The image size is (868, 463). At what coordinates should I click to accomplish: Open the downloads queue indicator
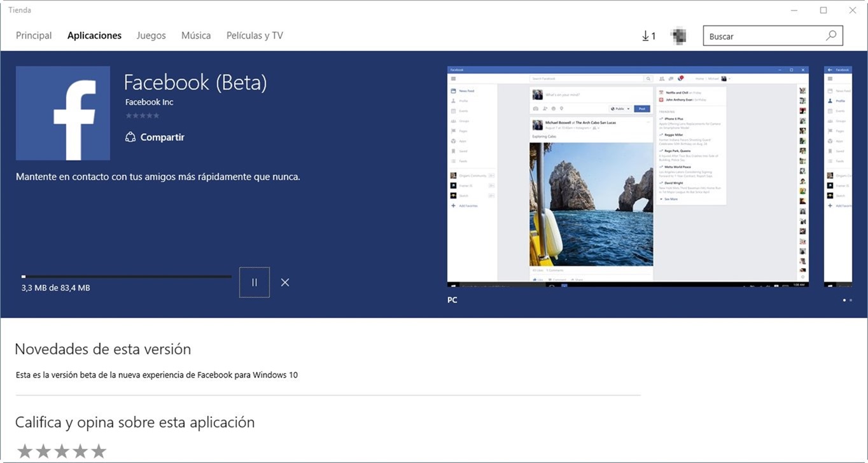648,36
